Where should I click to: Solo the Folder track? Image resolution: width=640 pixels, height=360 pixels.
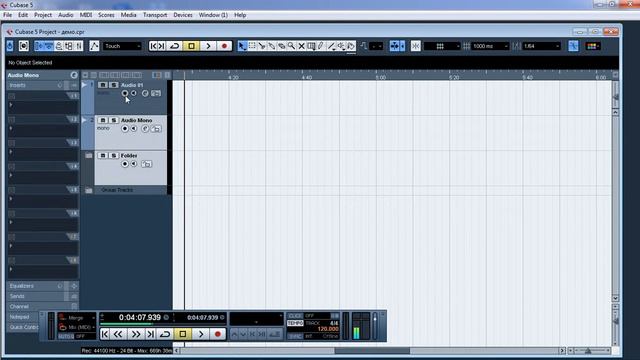pos(114,156)
